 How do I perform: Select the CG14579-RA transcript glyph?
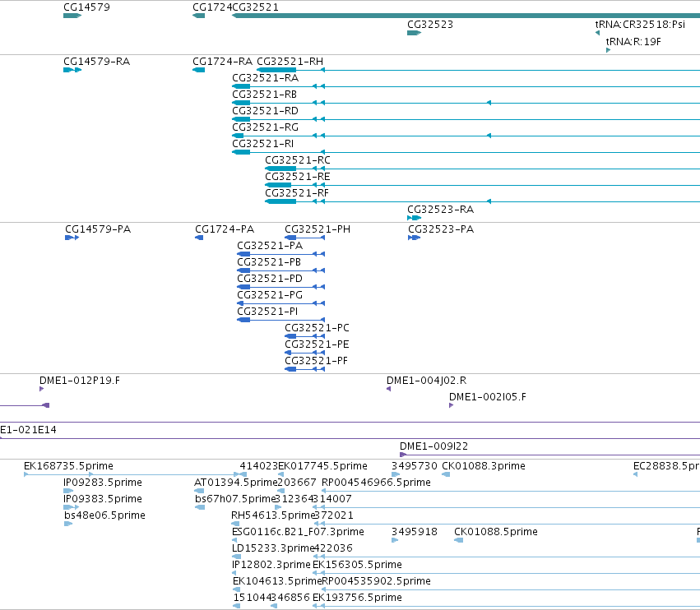[x=72, y=70]
